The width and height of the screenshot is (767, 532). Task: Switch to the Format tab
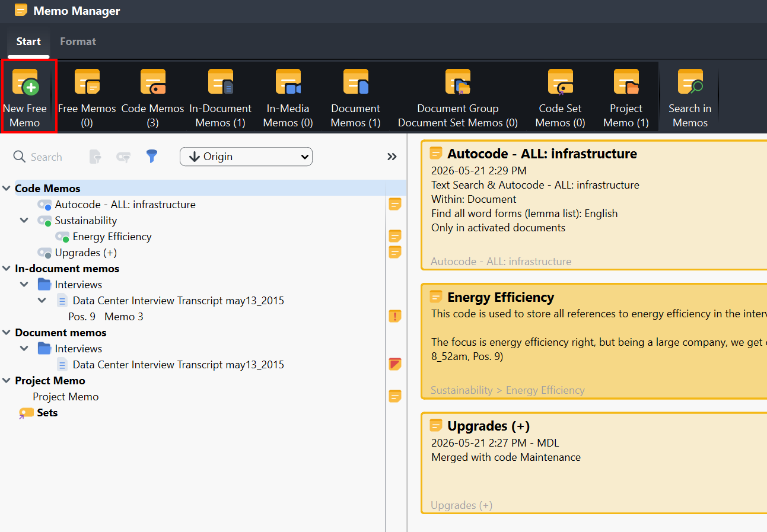click(78, 42)
